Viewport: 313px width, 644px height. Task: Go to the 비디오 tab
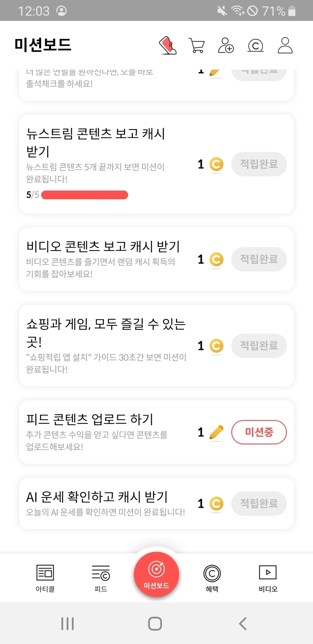tap(268, 578)
